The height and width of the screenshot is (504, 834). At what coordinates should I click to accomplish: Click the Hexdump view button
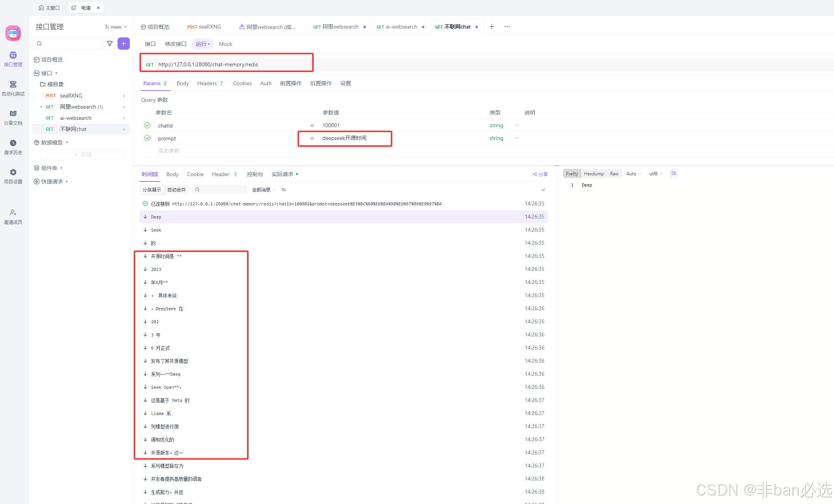click(594, 174)
